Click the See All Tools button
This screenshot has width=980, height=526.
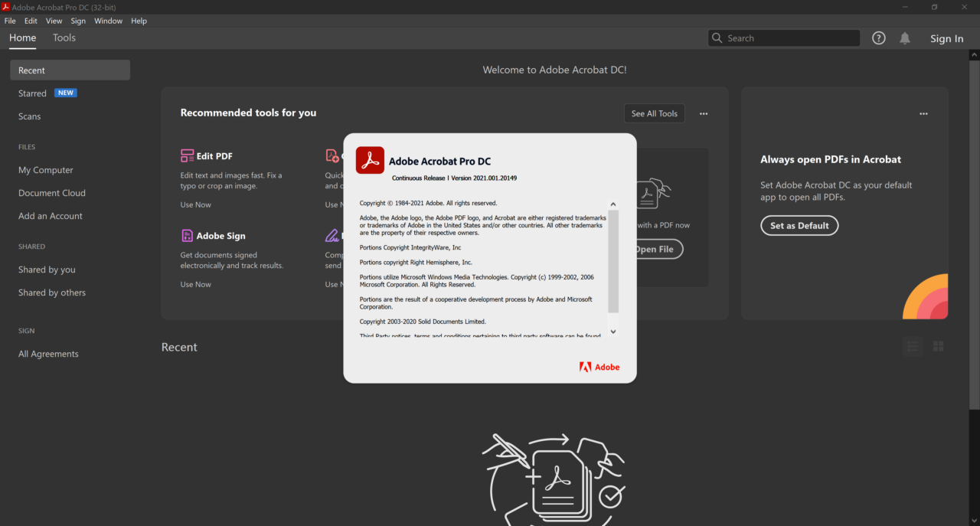(654, 113)
